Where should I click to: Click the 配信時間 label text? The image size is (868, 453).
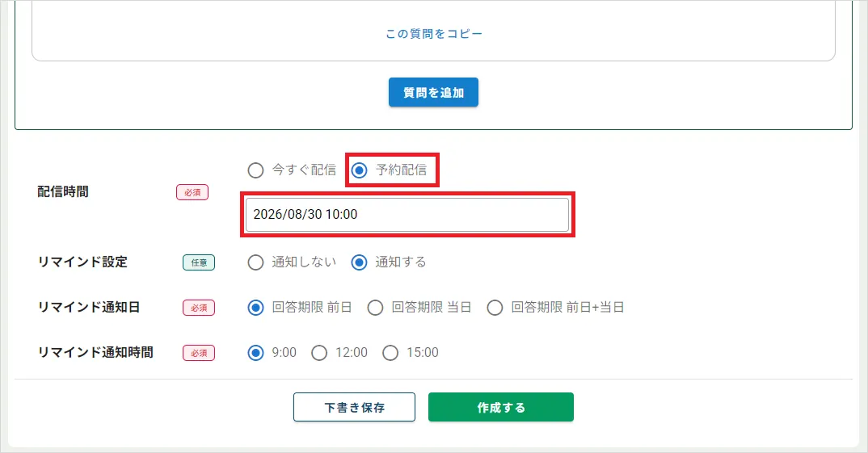coord(62,192)
